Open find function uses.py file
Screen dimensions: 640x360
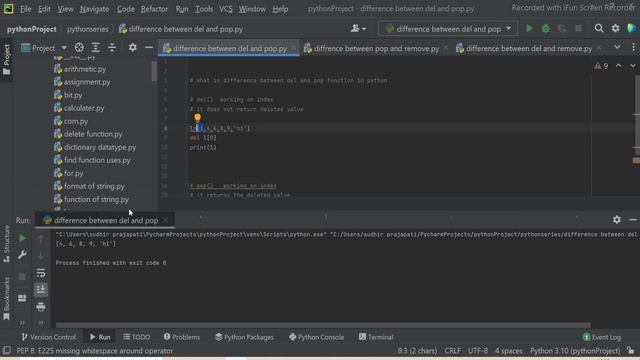(92, 160)
